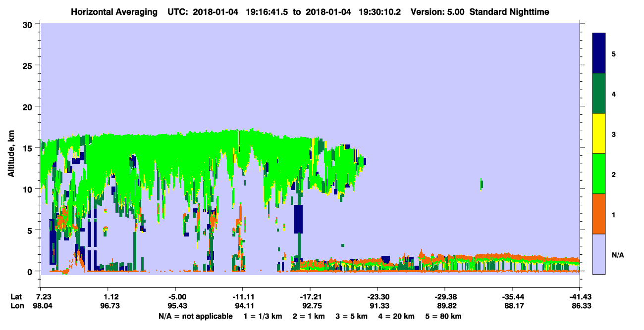Click the start time '19:16:41.5' in title

tap(267, 12)
